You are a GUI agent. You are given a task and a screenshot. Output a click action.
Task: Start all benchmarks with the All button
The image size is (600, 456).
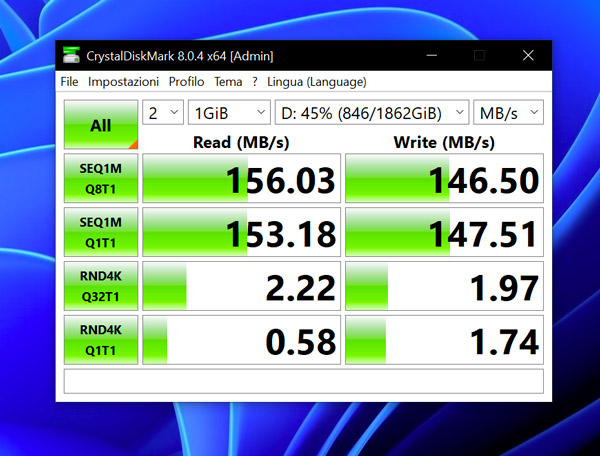point(101,125)
